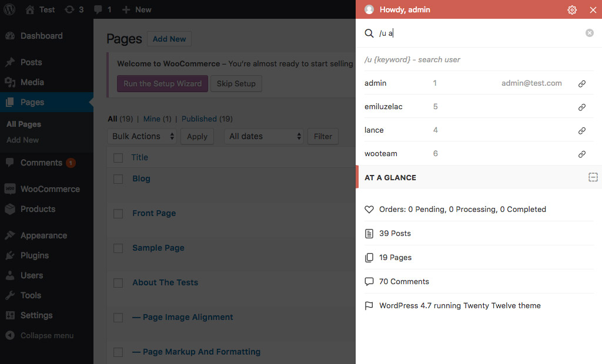Collapse the At a Glance section
The image size is (602, 364).
[x=593, y=177]
